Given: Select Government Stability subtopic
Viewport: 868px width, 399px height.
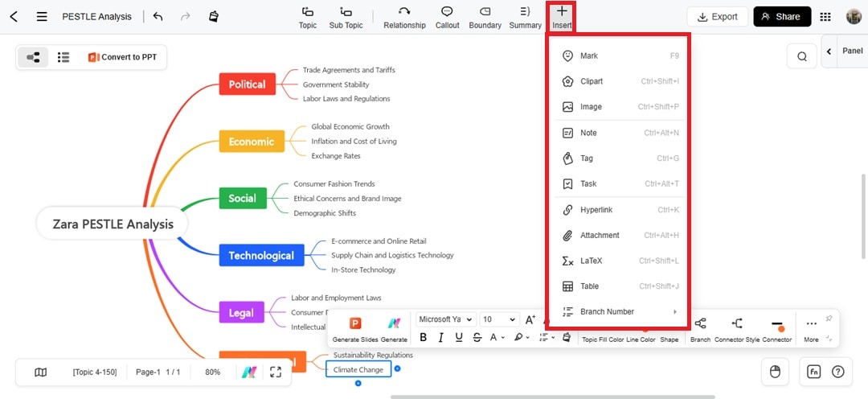Looking at the screenshot, I should (x=335, y=84).
